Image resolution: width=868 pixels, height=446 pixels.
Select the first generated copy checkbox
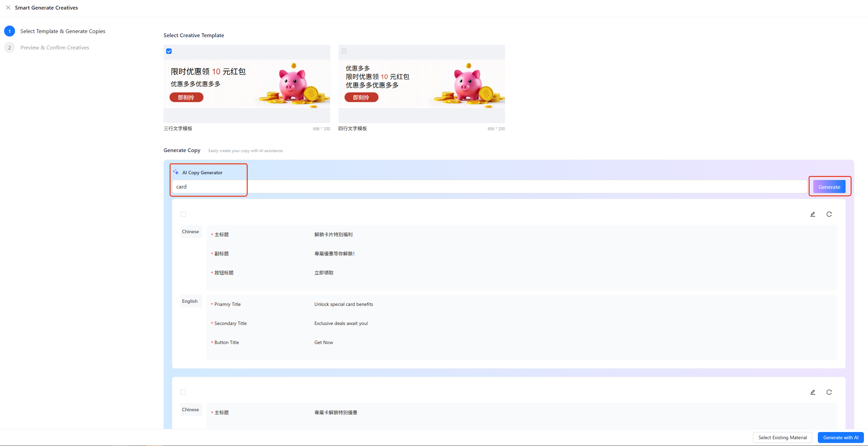click(x=183, y=214)
